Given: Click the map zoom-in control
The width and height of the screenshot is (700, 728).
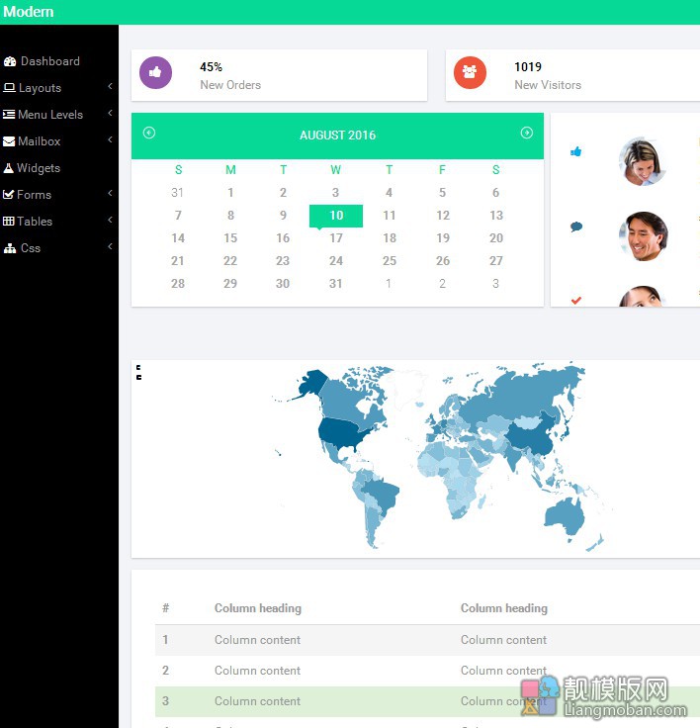Looking at the screenshot, I should tap(138, 367).
